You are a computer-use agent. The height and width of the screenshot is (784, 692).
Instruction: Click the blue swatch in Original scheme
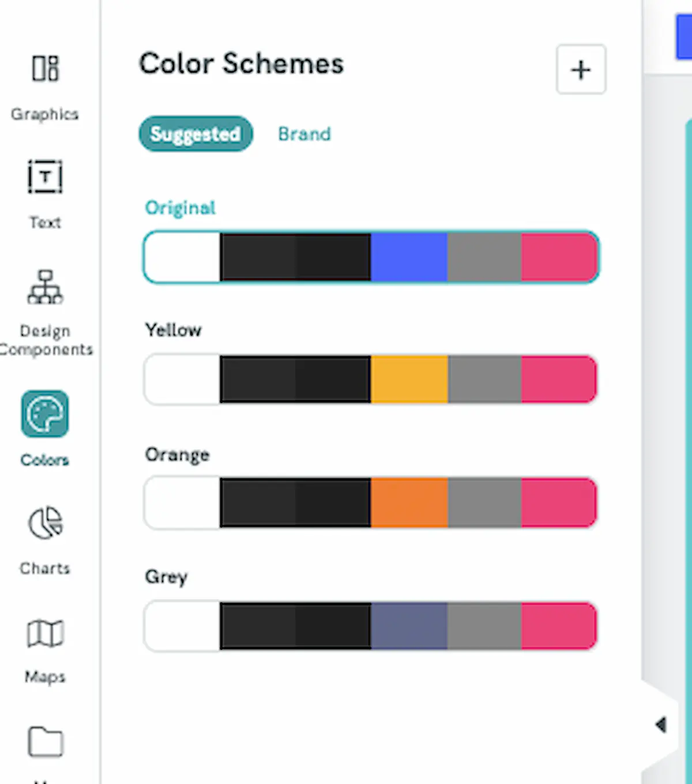[x=409, y=257]
